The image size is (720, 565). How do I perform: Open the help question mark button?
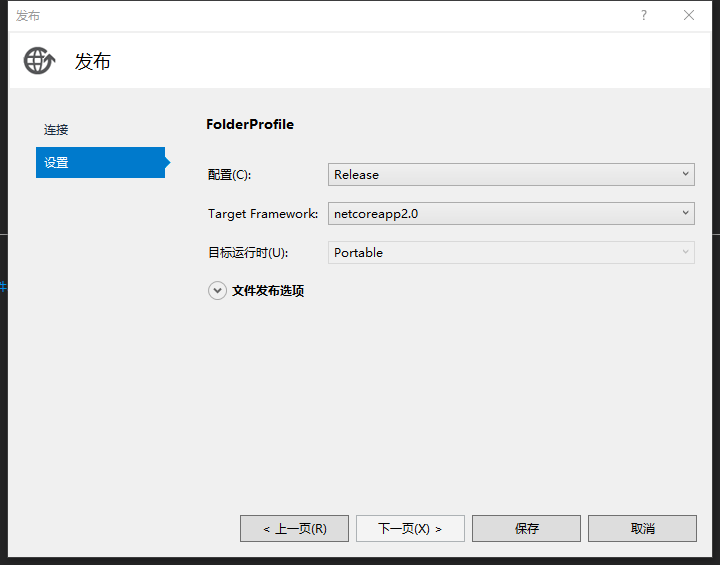(x=644, y=16)
